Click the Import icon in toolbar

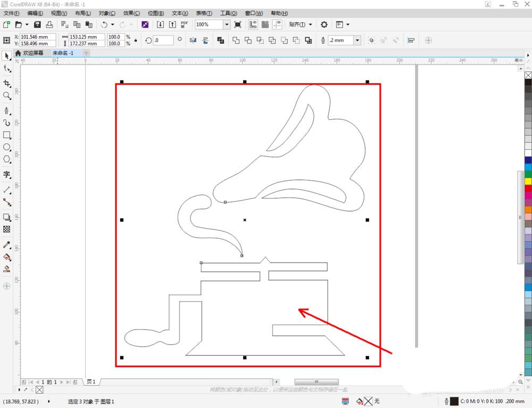point(160,25)
